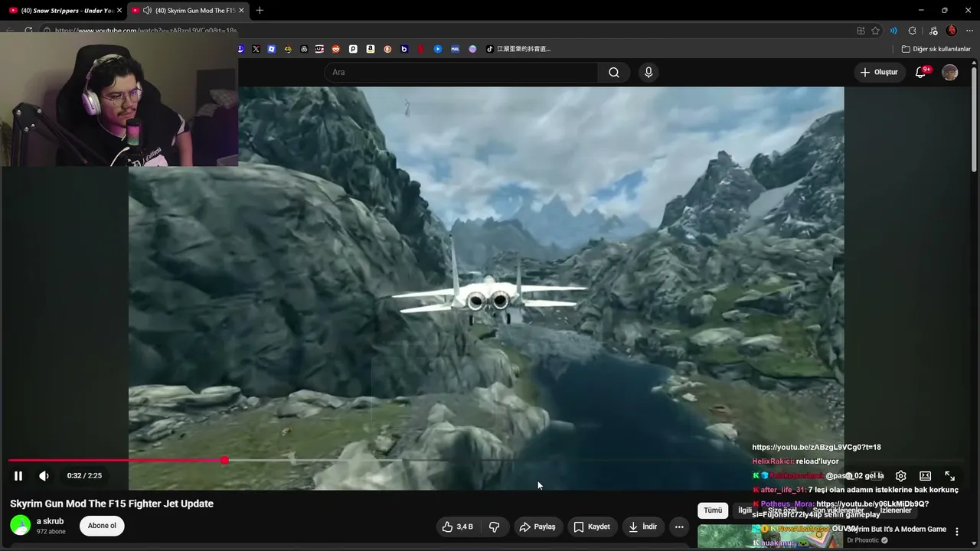The width and height of the screenshot is (980, 551).
Task: Open the a skrub channel name link
Action: [50, 521]
